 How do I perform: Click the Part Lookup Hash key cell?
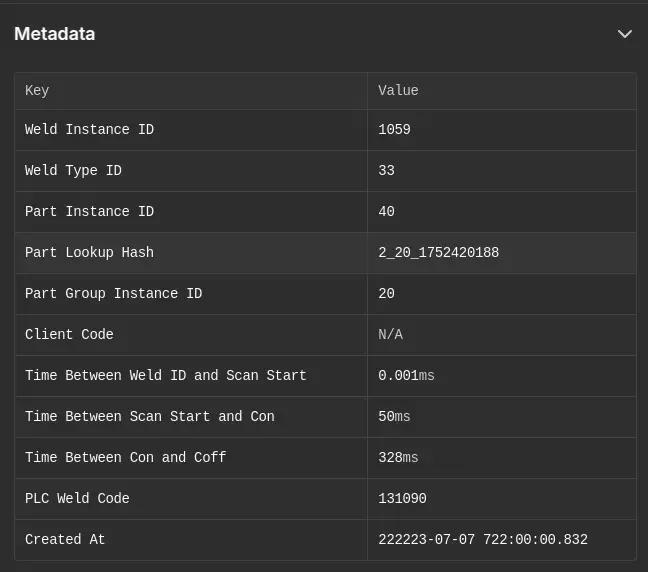point(191,253)
